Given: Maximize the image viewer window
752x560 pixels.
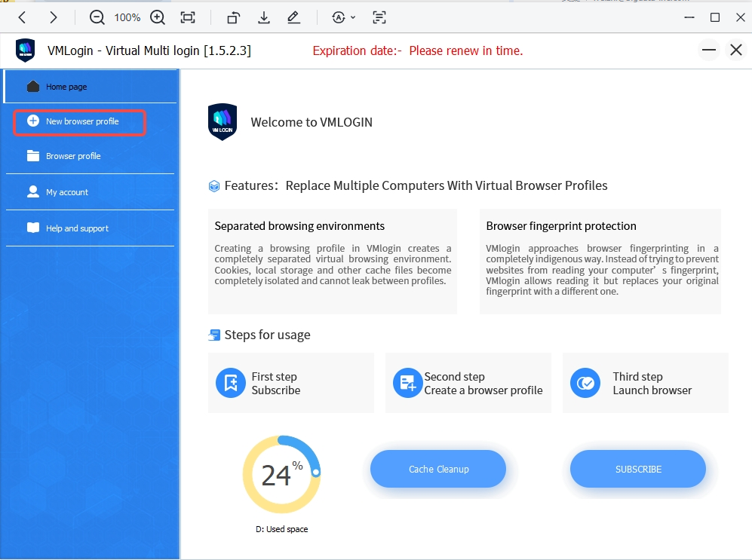Looking at the screenshot, I should [714, 18].
